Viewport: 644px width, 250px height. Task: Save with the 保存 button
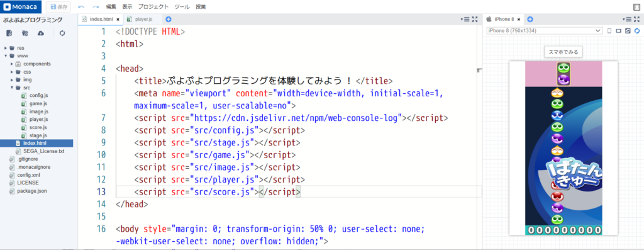58,6
